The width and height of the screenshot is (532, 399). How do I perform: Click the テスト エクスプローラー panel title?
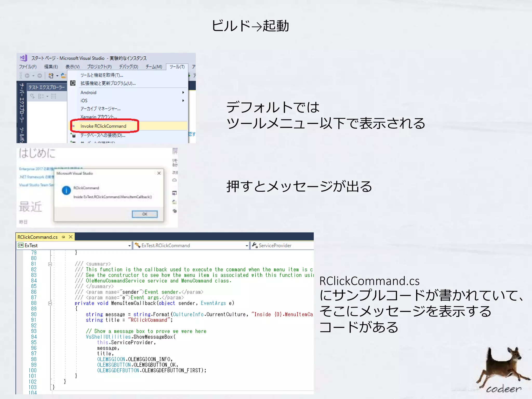[47, 87]
